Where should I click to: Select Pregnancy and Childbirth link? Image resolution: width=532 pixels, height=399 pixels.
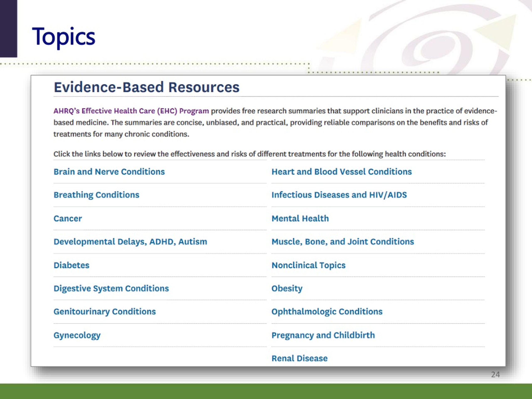[323, 335]
